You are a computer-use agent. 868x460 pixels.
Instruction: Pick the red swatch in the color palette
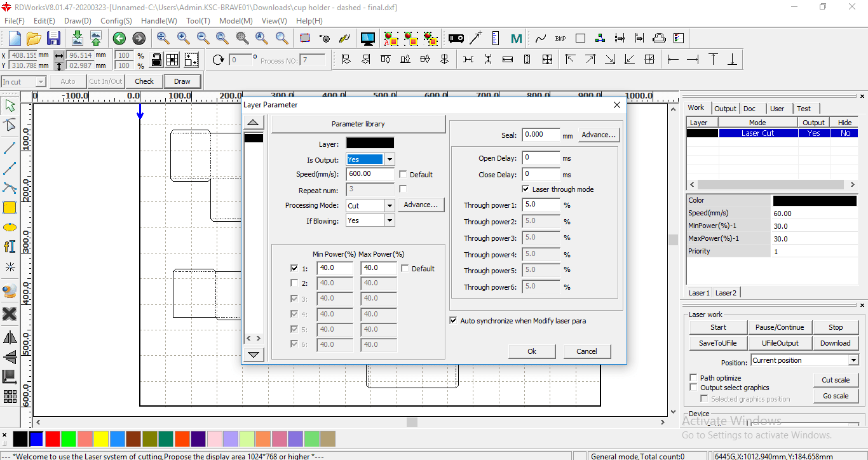point(53,438)
